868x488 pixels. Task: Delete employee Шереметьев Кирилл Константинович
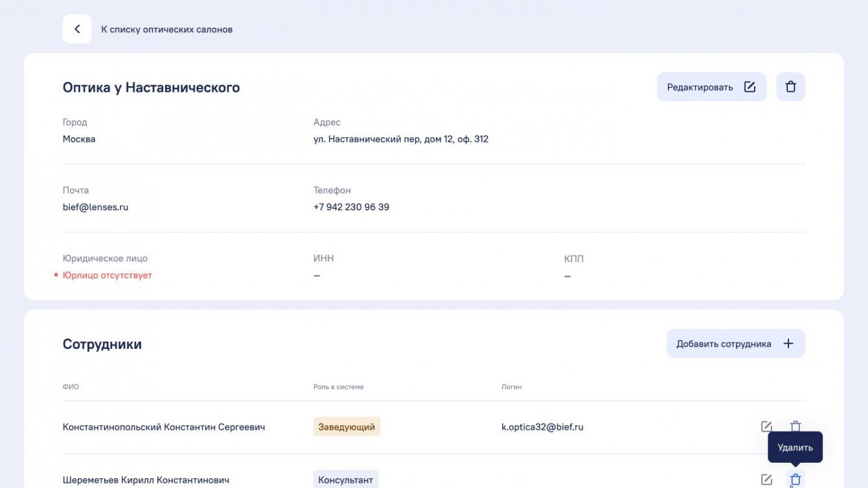pos(795,480)
